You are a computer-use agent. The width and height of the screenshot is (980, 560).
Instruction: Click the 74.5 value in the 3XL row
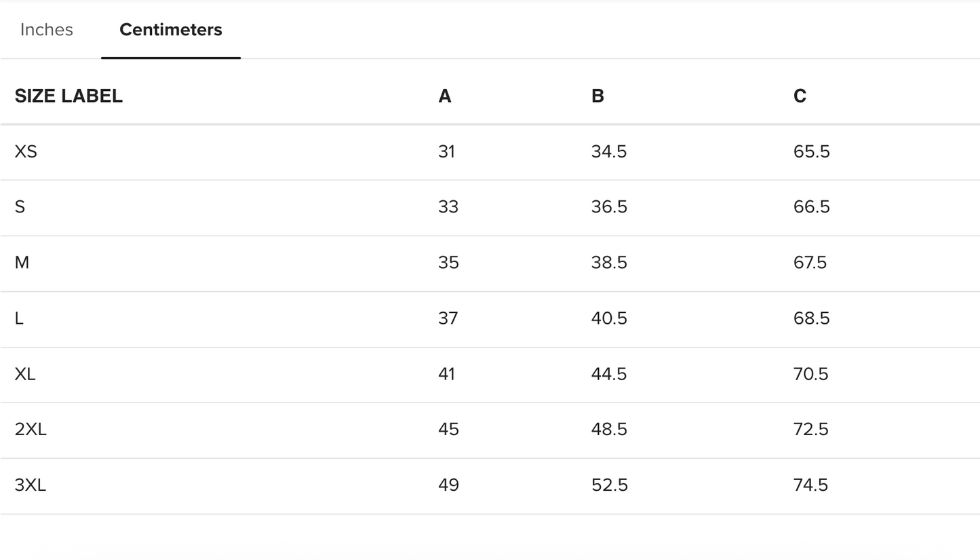[x=811, y=485]
